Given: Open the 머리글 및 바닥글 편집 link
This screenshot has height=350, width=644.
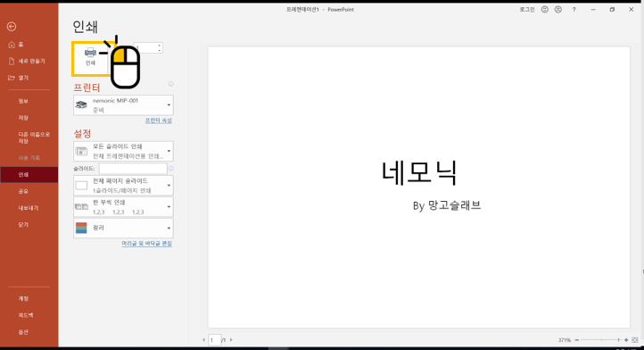Looking at the screenshot, I should [x=146, y=244].
